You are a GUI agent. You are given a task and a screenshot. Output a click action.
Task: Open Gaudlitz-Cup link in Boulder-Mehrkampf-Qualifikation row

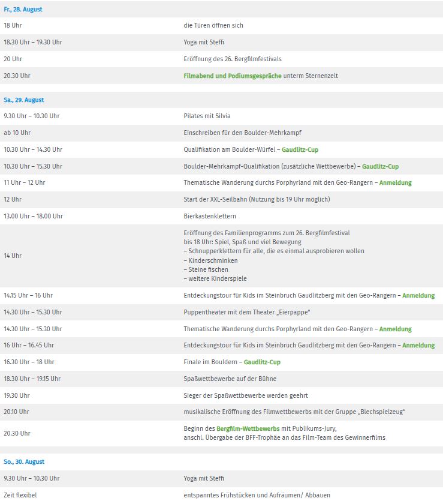click(x=381, y=167)
